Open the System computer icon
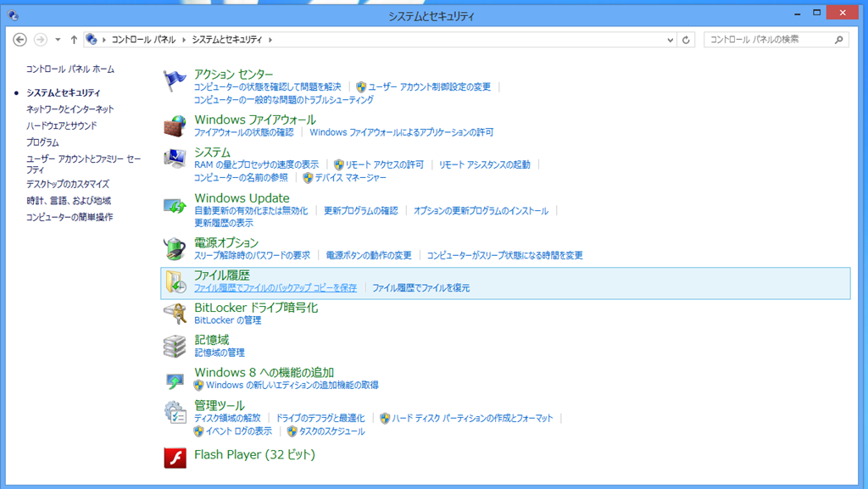This screenshot has height=489, width=868. pos(175,158)
